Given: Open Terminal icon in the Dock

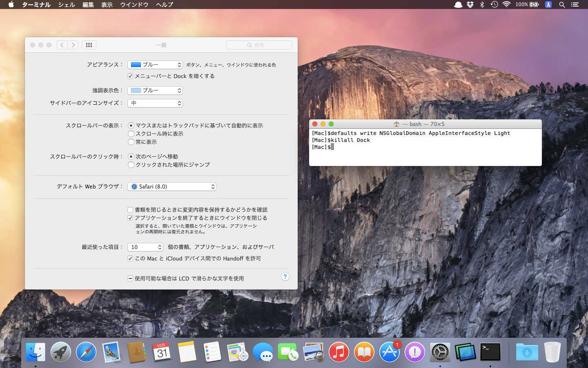Looking at the screenshot, I should (490, 352).
